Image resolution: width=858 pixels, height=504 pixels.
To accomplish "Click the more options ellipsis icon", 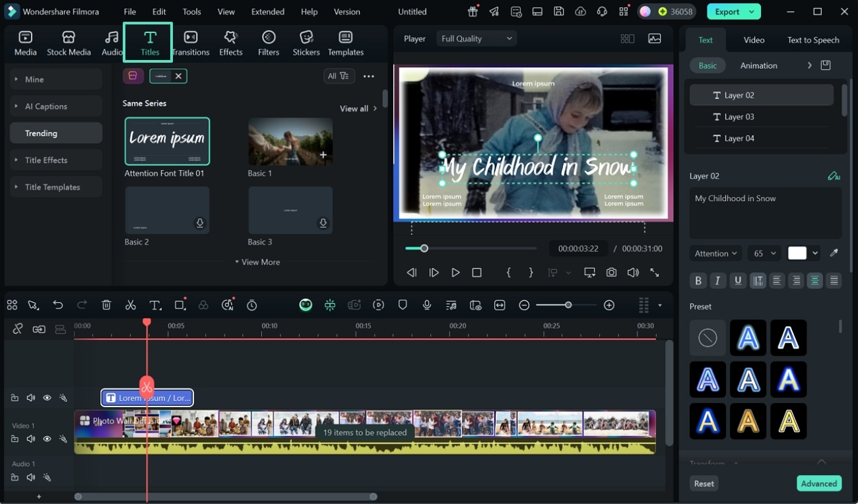I will 369,76.
